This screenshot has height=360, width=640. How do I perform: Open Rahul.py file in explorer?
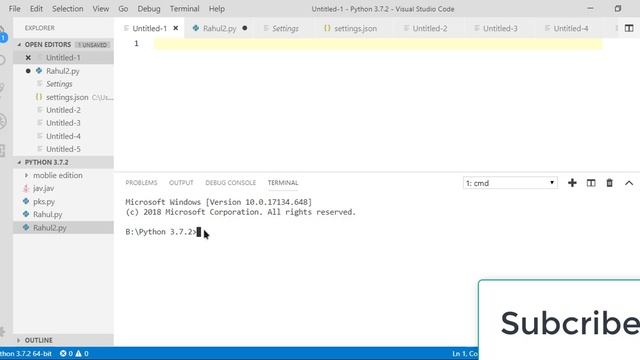click(x=63, y=214)
